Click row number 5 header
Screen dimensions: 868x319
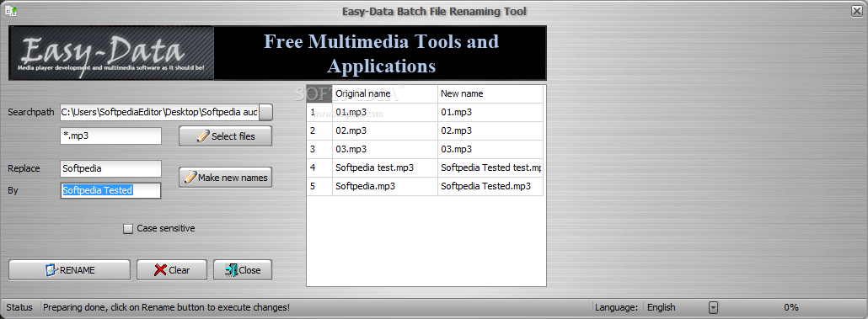pos(319,186)
